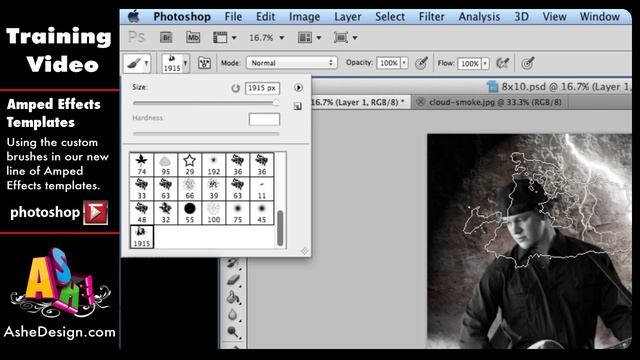Enable airbrush mode
The image size is (640, 360).
pyautogui.click(x=502, y=63)
